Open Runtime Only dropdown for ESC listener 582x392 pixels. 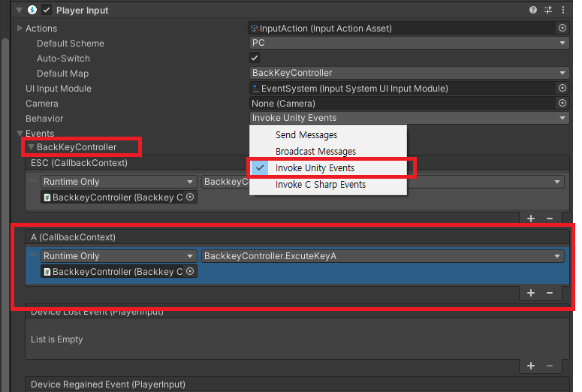[119, 182]
